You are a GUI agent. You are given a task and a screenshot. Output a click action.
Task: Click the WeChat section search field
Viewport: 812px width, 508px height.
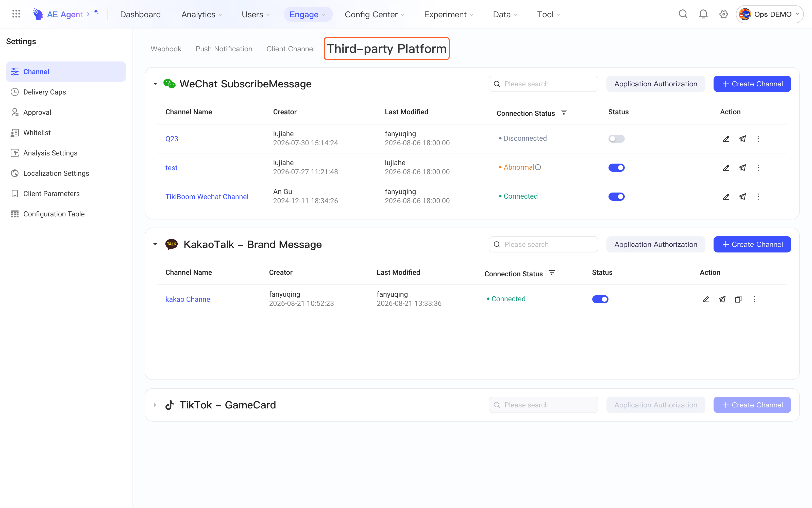(543, 84)
